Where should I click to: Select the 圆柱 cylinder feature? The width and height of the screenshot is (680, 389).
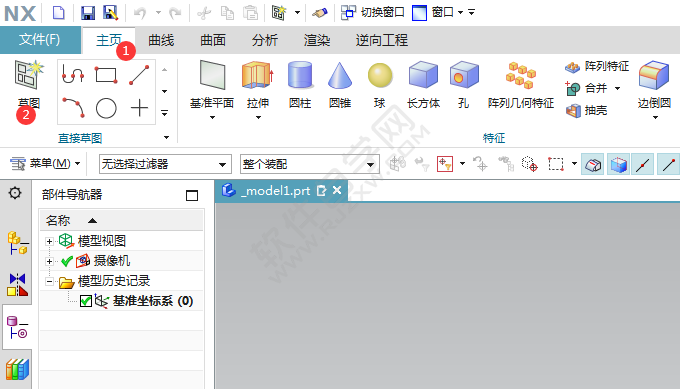coord(300,75)
